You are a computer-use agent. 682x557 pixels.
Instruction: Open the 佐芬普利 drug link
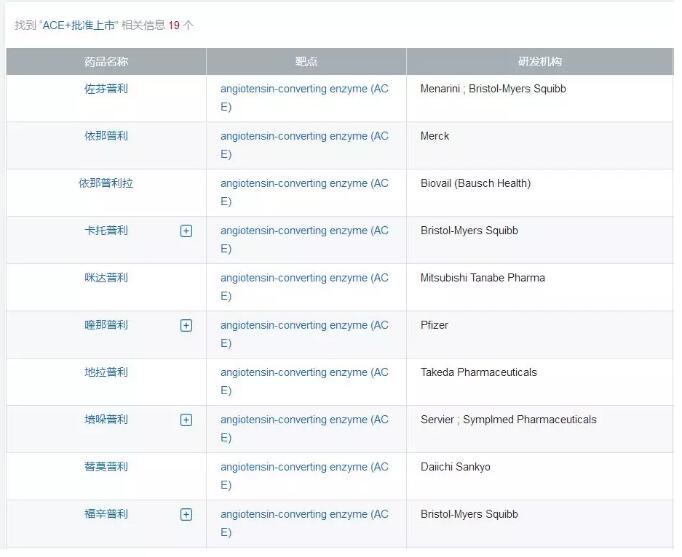tap(106, 89)
